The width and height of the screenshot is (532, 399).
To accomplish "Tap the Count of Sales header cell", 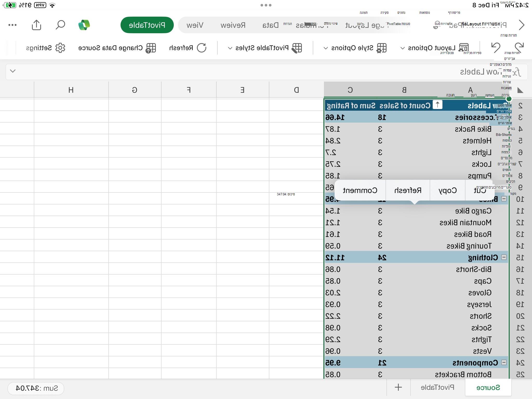I will (x=405, y=105).
